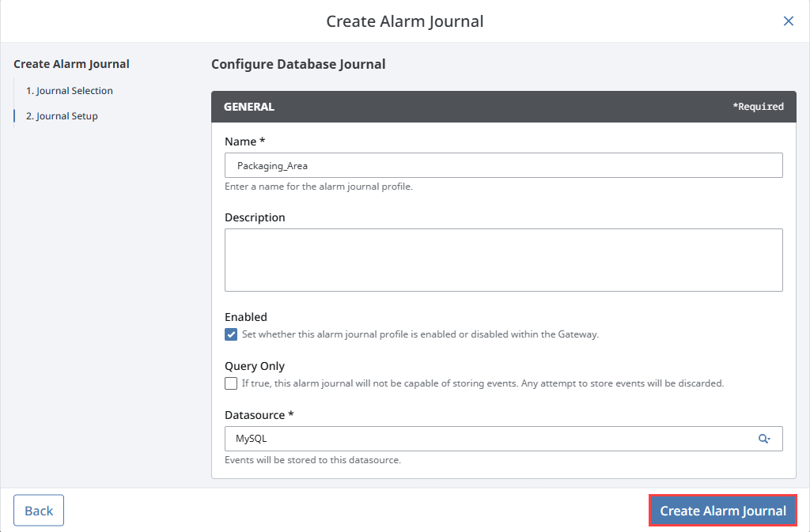Image resolution: width=810 pixels, height=532 pixels.
Task: Click the Back button
Action: point(39,511)
